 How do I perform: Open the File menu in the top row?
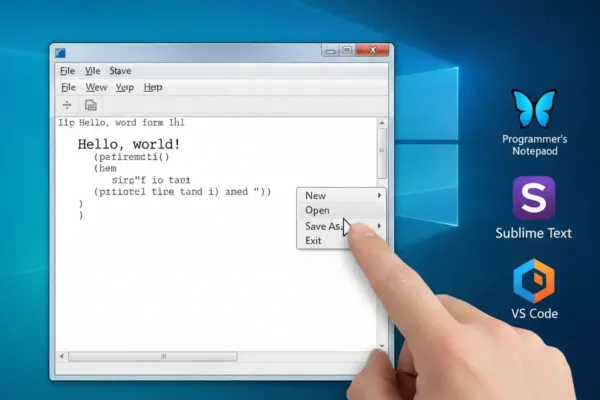coord(67,71)
